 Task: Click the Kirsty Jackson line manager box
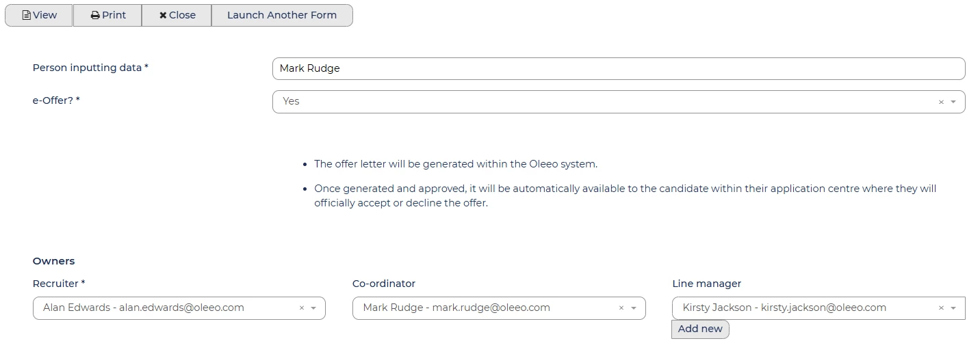click(x=794, y=308)
